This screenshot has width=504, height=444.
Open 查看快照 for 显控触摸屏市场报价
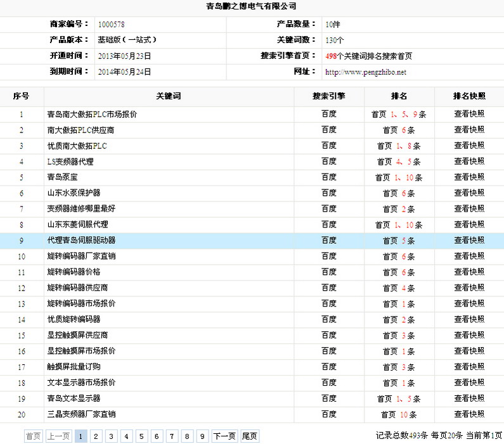click(x=469, y=351)
